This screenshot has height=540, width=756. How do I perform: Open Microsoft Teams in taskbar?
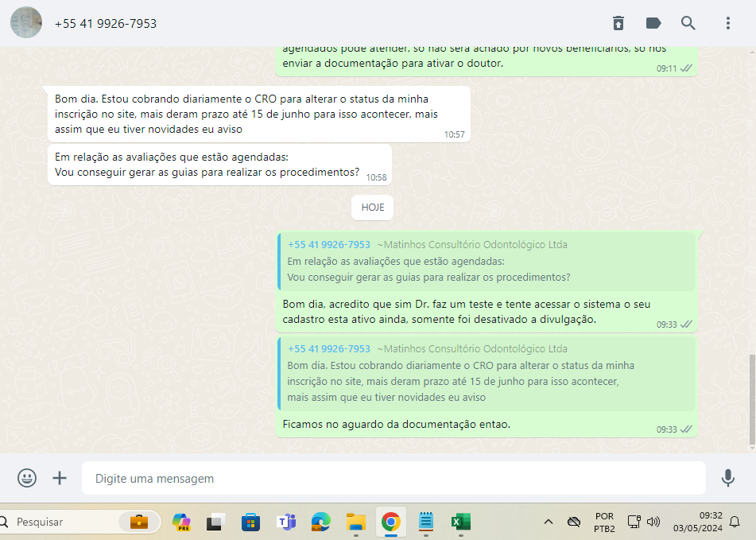tap(285, 523)
